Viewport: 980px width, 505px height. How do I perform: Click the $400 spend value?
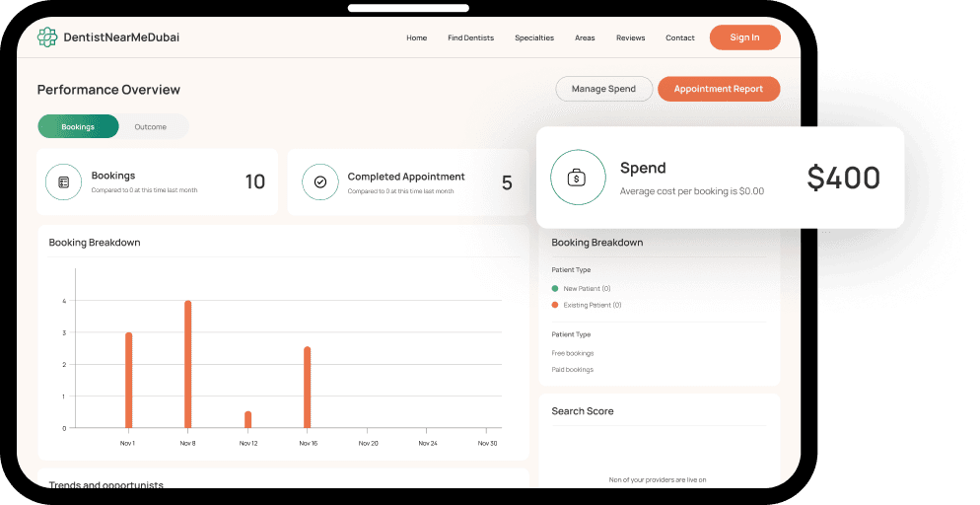pyautogui.click(x=844, y=178)
